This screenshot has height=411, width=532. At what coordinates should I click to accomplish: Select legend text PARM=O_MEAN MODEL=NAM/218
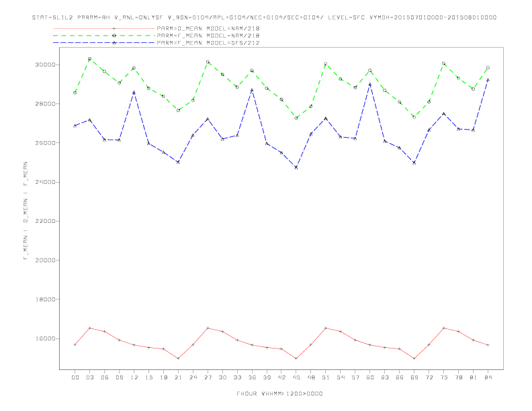208,28
